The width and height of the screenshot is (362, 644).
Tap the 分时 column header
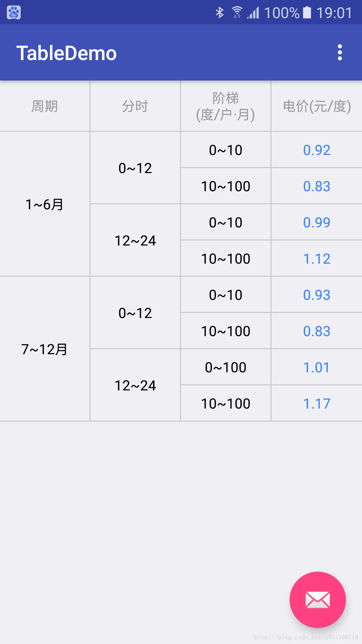(x=135, y=106)
